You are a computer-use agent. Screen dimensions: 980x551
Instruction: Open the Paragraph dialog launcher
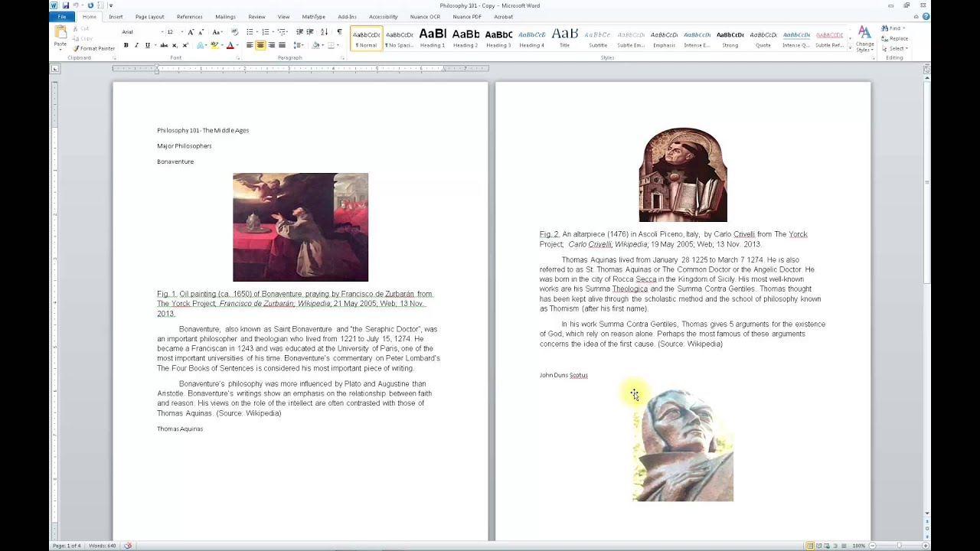(343, 58)
